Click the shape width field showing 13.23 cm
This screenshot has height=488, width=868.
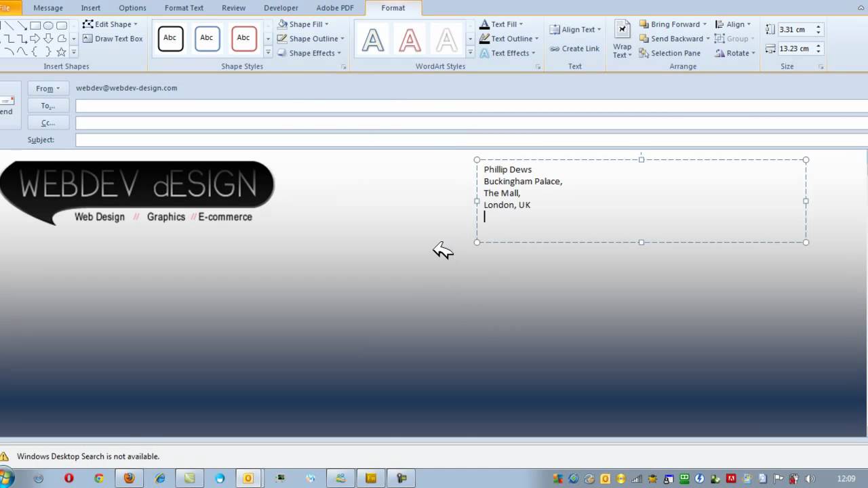[x=795, y=49]
